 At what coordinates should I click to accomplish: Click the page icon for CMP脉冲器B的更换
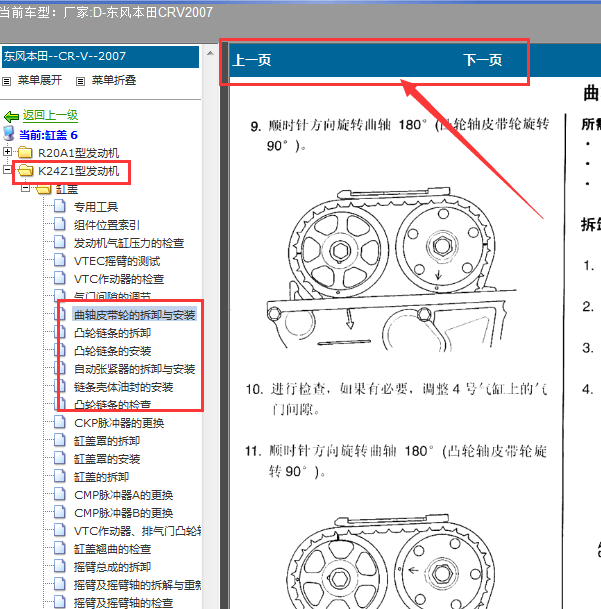click(60, 512)
